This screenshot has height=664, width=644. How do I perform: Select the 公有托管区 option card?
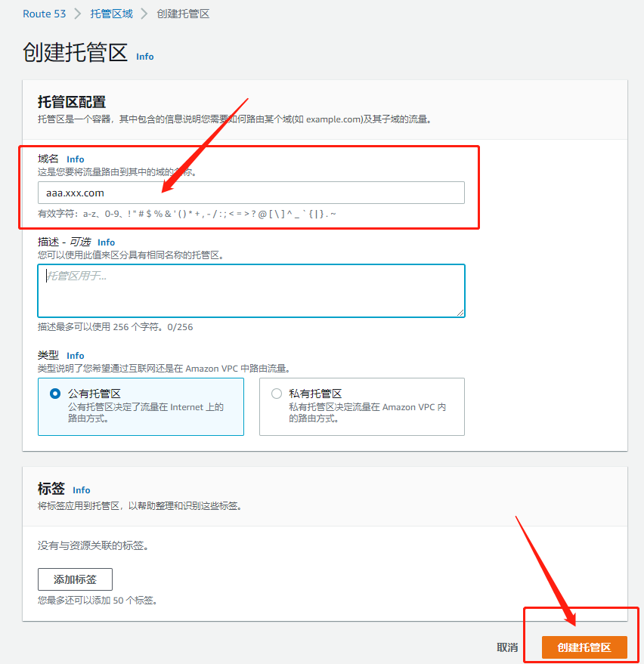coord(141,406)
